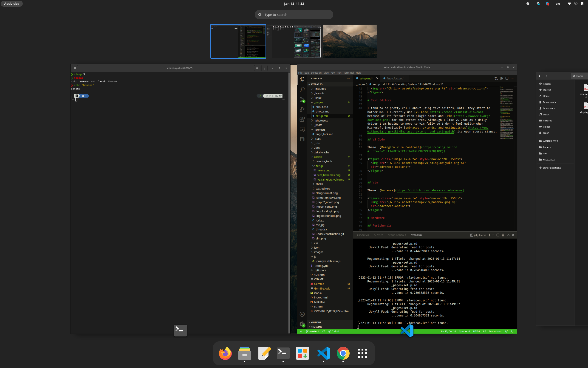This screenshot has height=368, width=588.
Task: Switch to lingo_lock.md editor tab
Action: pos(395,78)
